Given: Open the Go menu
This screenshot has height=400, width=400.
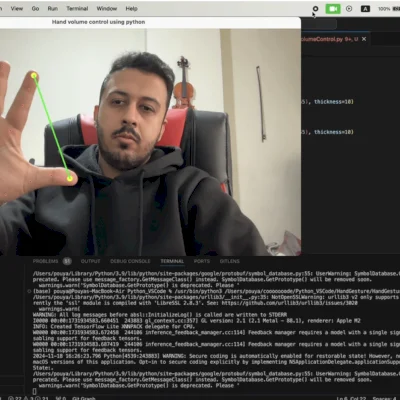Looking at the screenshot, I should click(35, 9).
